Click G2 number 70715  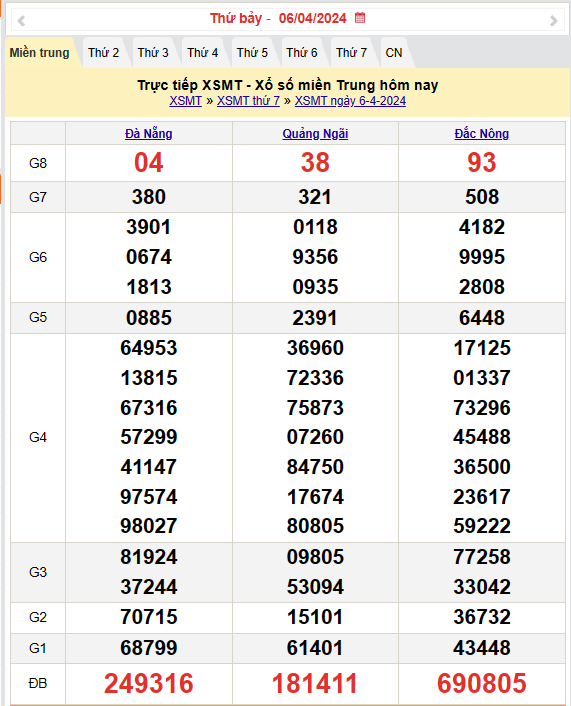[149, 617]
